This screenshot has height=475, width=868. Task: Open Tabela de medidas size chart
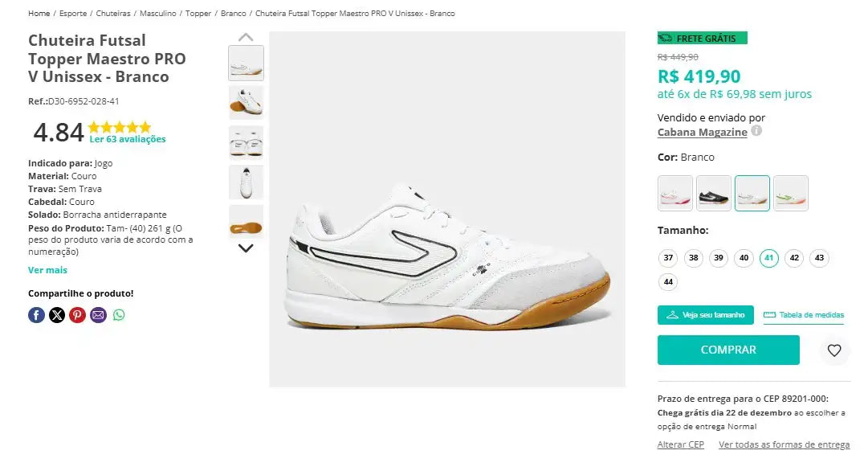(x=803, y=314)
